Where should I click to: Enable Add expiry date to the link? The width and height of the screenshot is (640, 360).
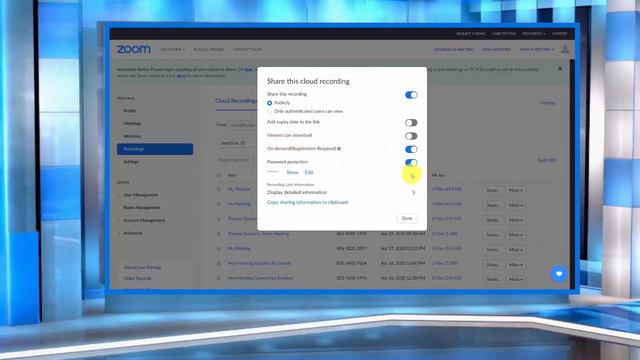coord(411,122)
